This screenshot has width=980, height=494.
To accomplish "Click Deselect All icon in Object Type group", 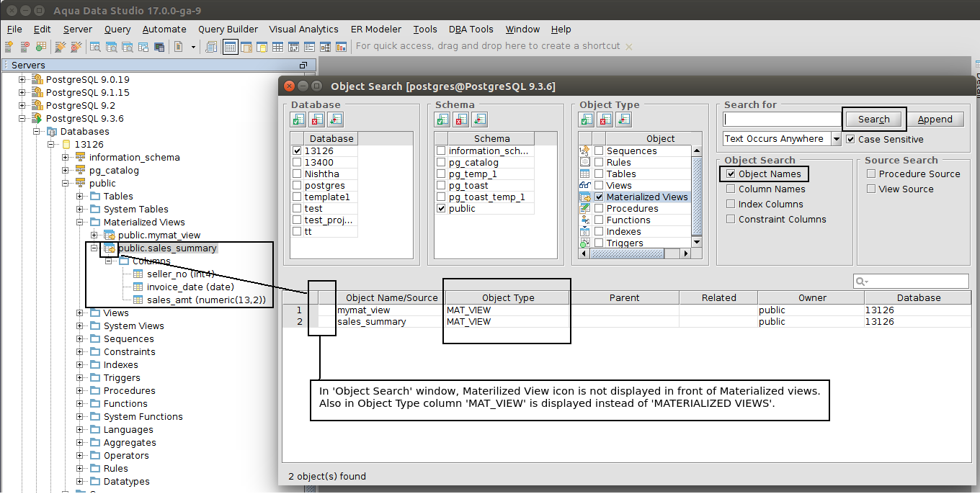I will click(605, 120).
